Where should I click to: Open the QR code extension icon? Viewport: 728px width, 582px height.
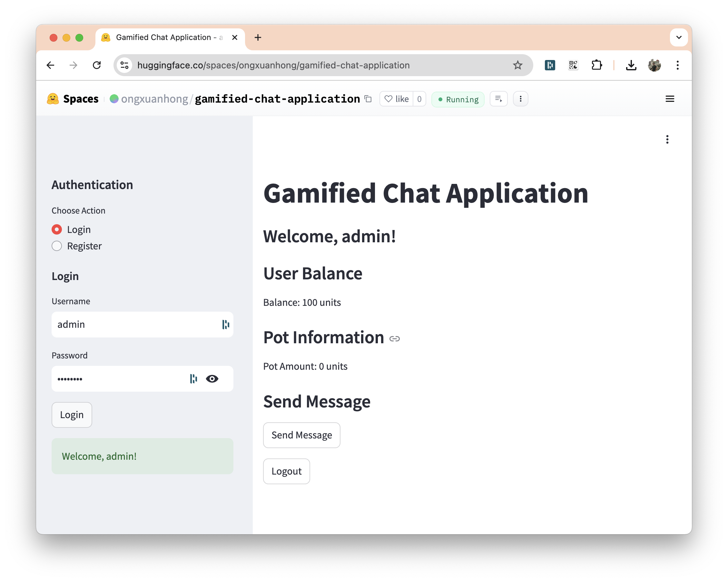click(573, 65)
